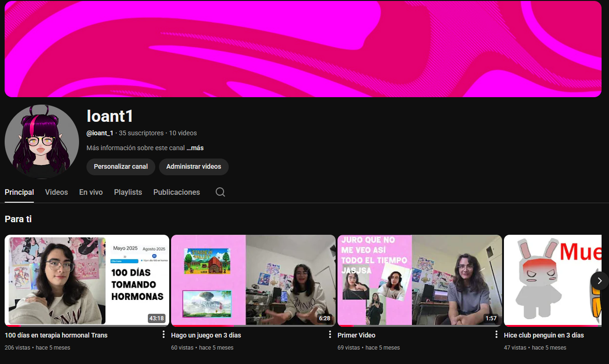Click the Administrar videos button
This screenshot has height=364, width=609.
(194, 166)
